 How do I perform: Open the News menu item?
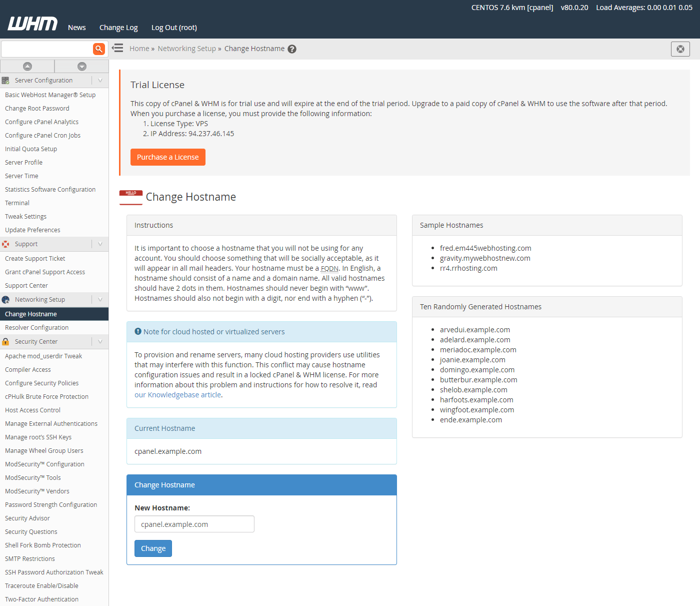(77, 28)
